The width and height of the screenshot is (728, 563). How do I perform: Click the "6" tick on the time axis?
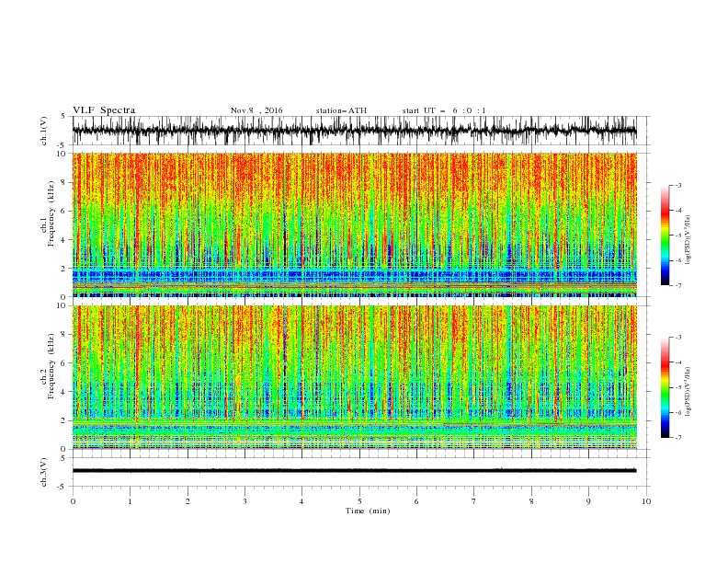coord(416,501)
